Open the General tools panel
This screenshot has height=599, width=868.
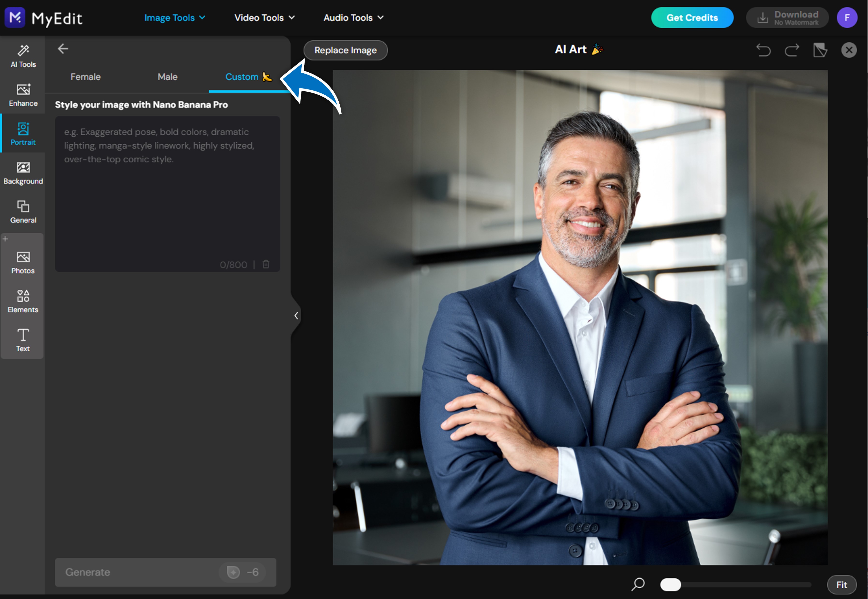click(23, 212)
